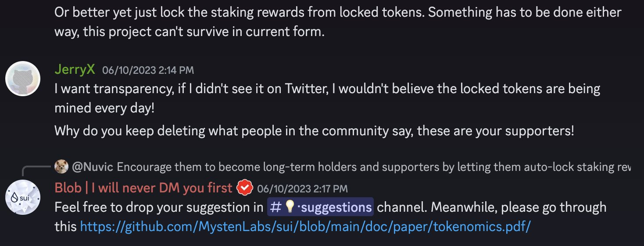Click the red verified checkmark badge
The width and height of the screenshot is (644, 246).
pyautogui.click(x=245, y=188)
